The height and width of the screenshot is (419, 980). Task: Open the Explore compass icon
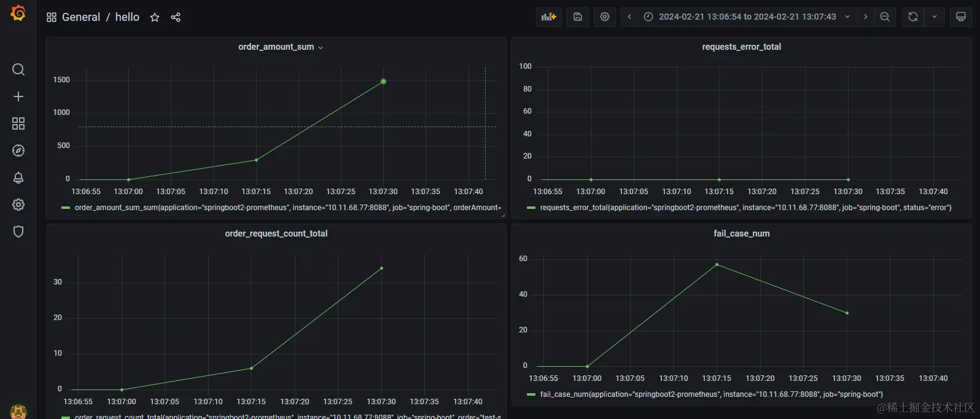pyautogui.click(x=18, y=151)
